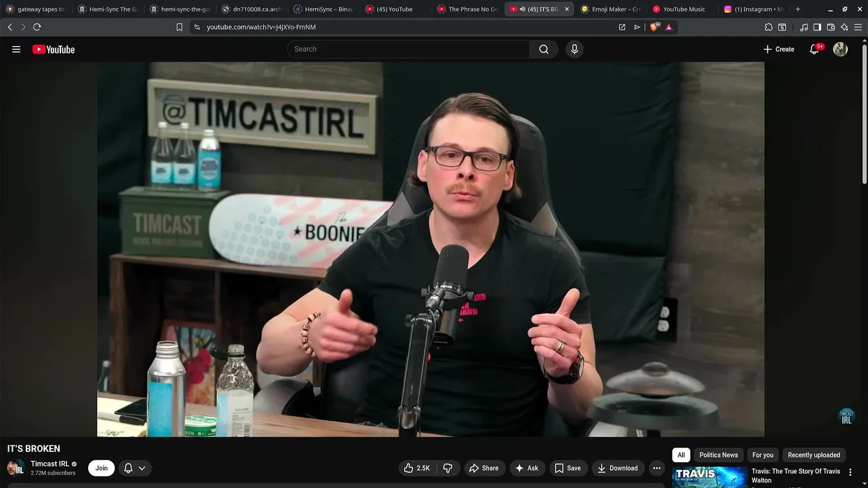
Task: Switch to the '(45) YouTube' tab
Action: pyautogui.click(x=395, y=9)
